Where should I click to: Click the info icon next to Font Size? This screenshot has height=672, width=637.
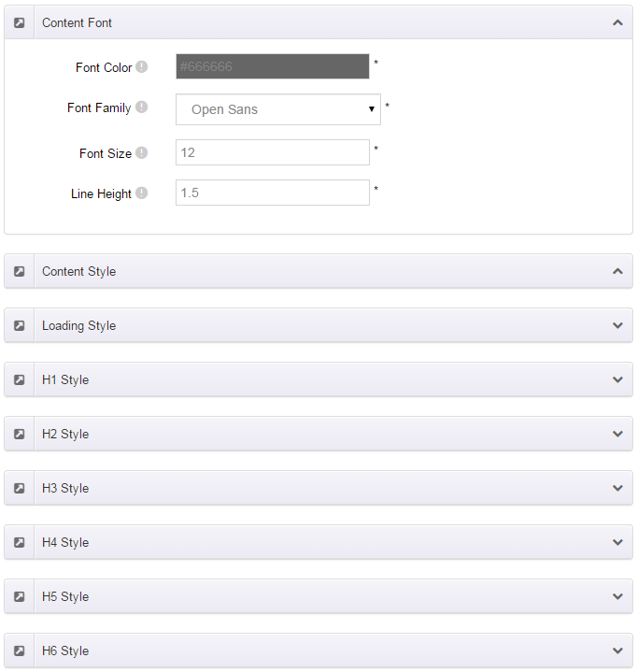(142, 152)
